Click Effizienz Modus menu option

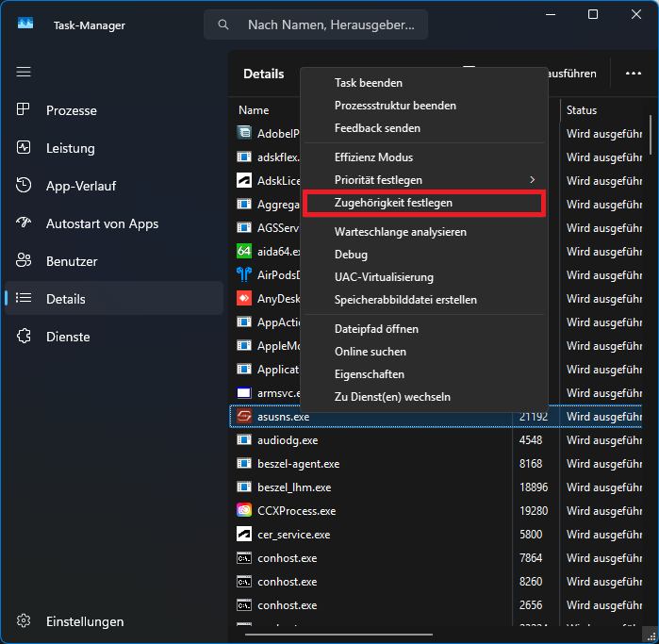point(373,157)
